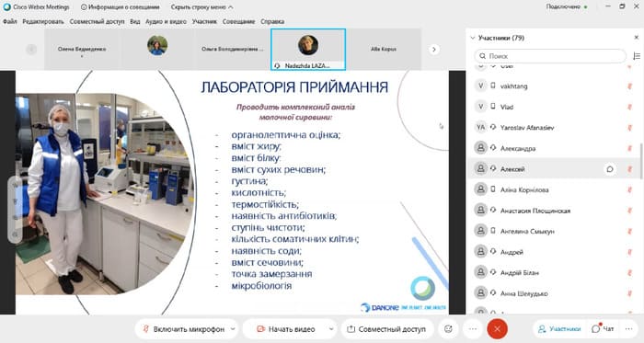Click the Поиск participant search field

[550, 56]
